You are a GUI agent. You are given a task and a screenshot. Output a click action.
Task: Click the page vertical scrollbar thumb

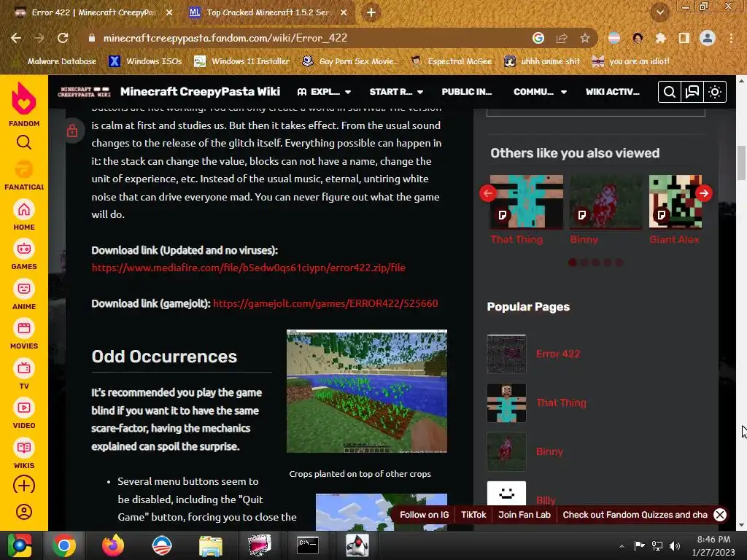(x=741, y=163)
